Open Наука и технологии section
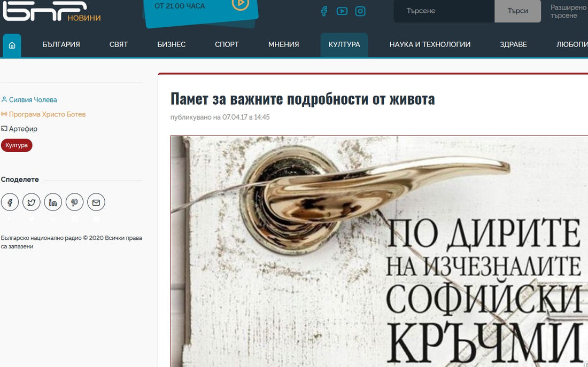The width and height of the screenshot is (588, 367). [430, 45]
